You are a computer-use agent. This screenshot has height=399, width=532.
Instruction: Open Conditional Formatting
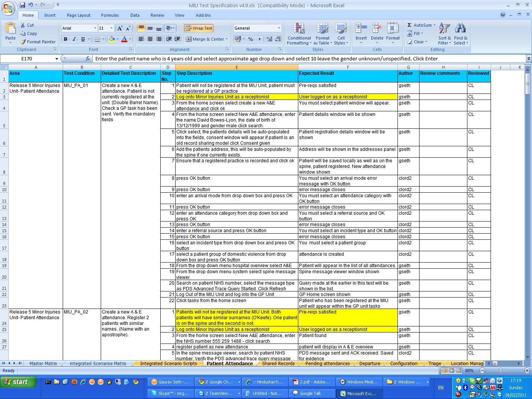[x=299, y=34]
